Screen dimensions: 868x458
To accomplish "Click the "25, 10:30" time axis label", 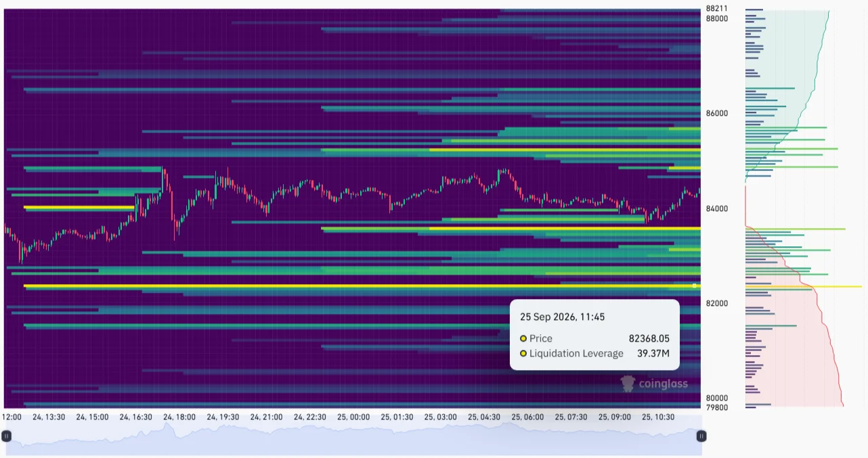I will pyautogui.click(x=658, y=417).
